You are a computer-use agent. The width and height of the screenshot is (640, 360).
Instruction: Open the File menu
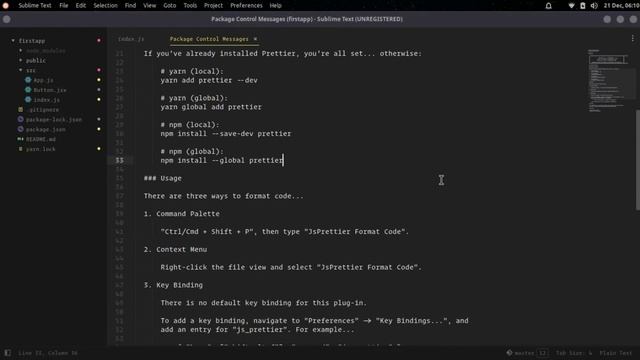[x=64, y=6]
